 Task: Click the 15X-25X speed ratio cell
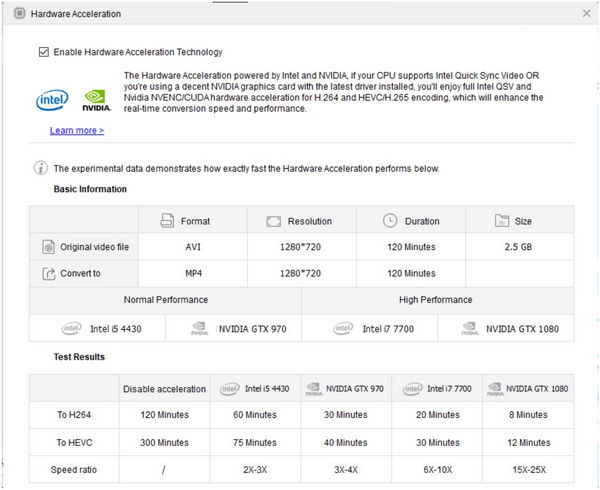pos(528,470)
